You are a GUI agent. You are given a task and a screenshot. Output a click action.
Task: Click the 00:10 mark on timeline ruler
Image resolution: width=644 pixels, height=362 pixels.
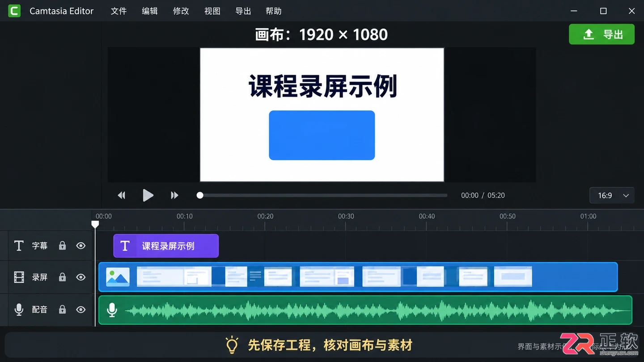[184, 216]
